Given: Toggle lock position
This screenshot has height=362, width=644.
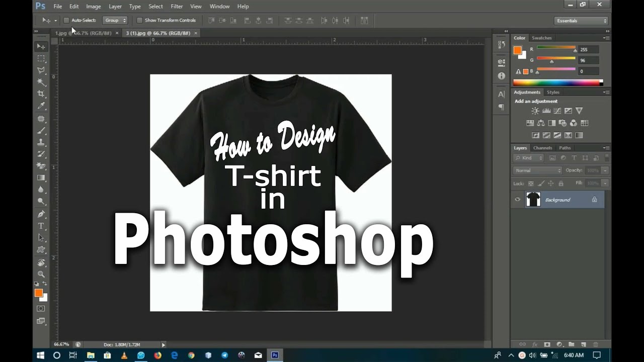Looking at the screenshot, I should (x=550, y=184).
